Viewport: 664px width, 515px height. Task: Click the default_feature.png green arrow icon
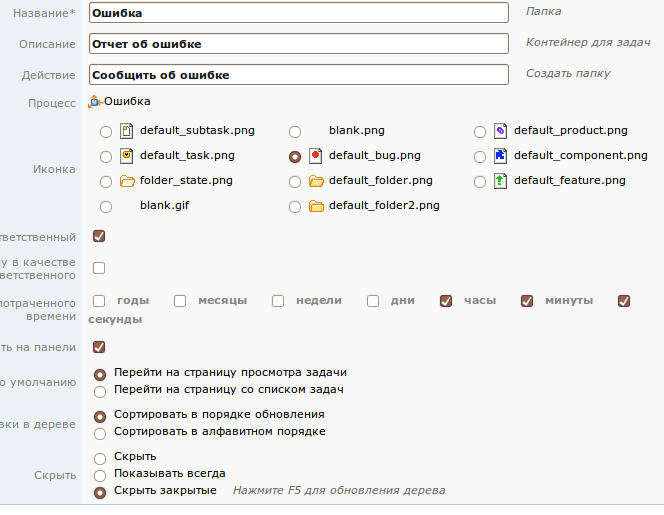coord(500,181)
